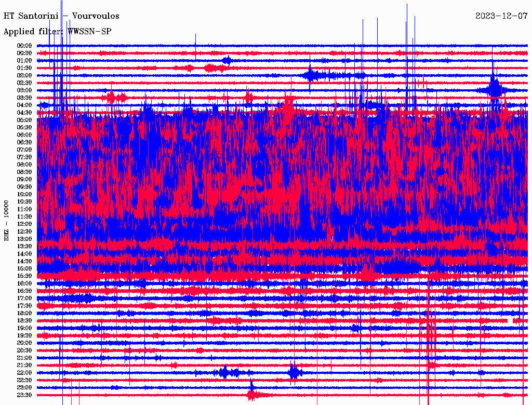
Task: Select the 00:00 time label
Action: click(24, 46)
